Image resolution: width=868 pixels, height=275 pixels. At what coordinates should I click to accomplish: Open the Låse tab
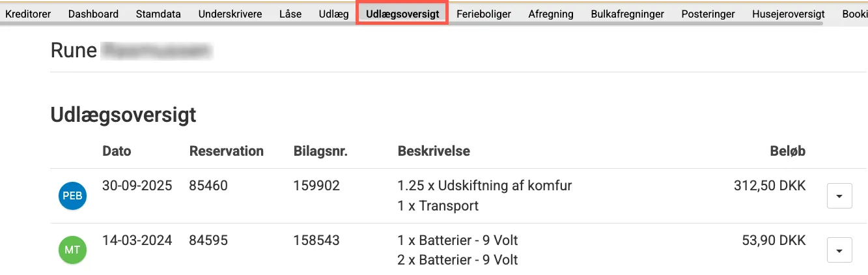290,14
